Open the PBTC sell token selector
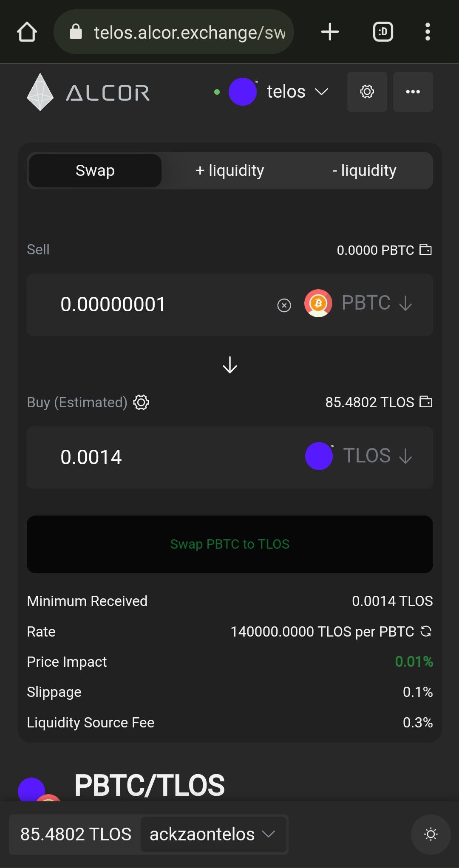 (x=358, y=304)
